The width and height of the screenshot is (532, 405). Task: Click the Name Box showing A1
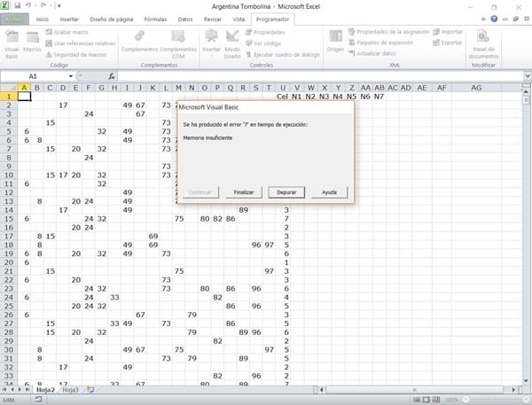34,76
